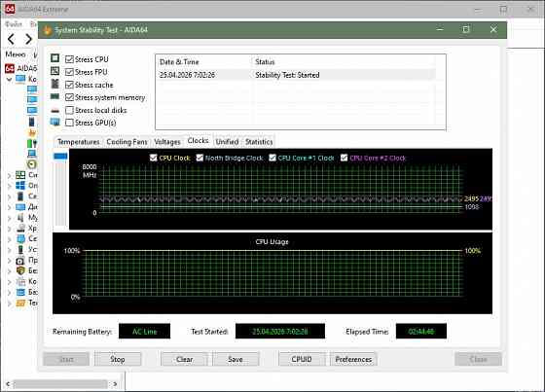This screenshot has width=545, height=392.
Task: Open stability test Preferences
Action: point(353,359)
